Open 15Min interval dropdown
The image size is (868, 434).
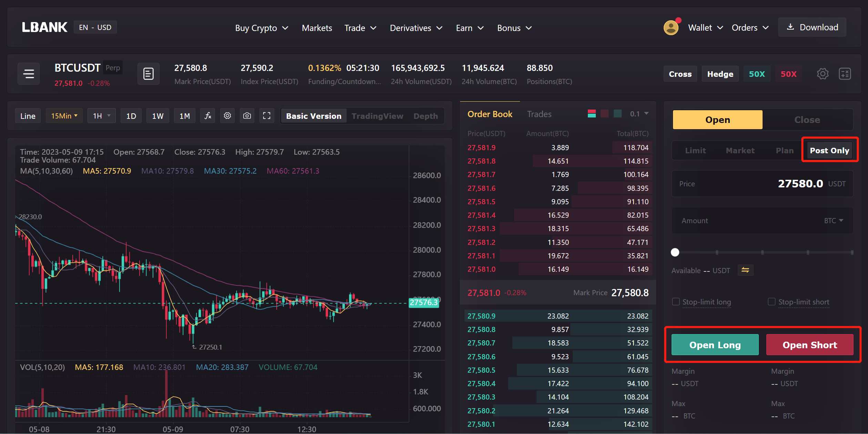point(64,116)
